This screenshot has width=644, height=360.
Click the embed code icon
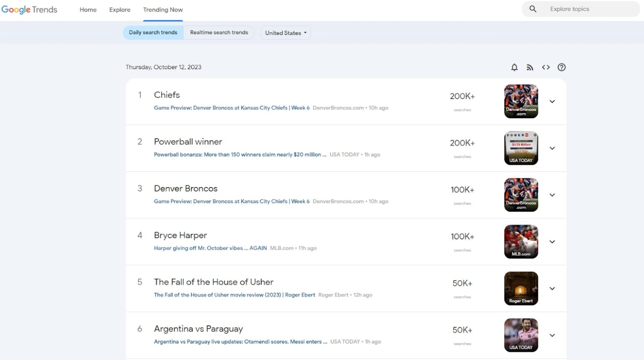(545, 67)
